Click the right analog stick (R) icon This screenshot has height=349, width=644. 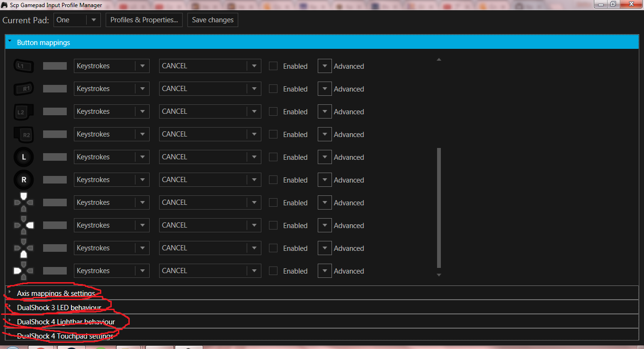[24, 180]
